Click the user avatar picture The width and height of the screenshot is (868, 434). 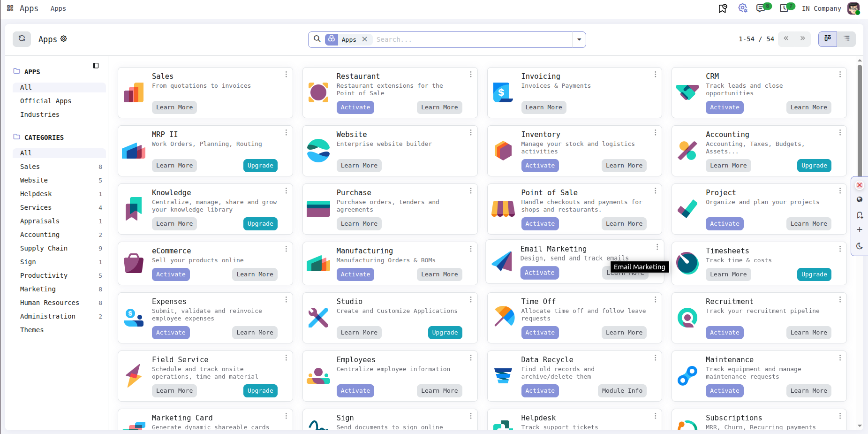pos(853,8)
